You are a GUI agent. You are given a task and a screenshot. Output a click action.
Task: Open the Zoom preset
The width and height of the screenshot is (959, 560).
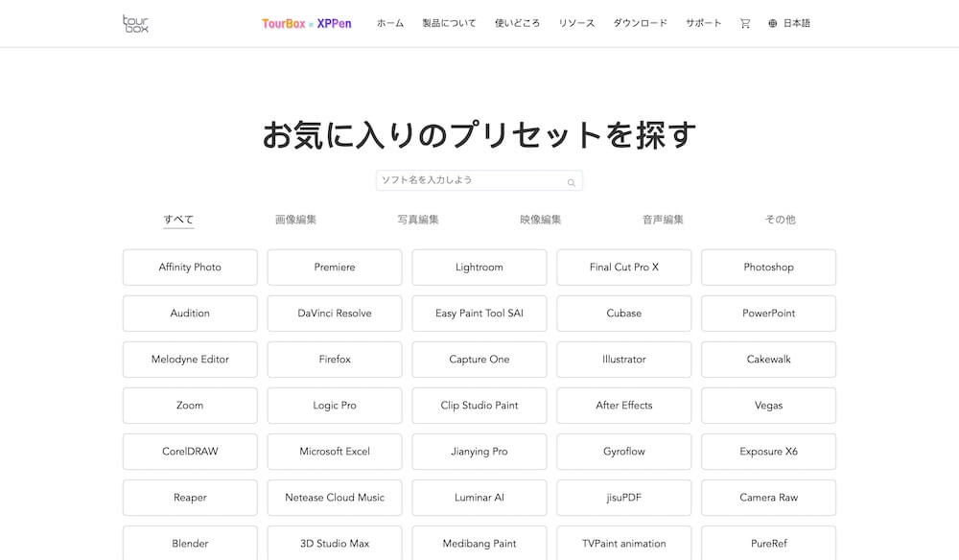click(190, 406)
